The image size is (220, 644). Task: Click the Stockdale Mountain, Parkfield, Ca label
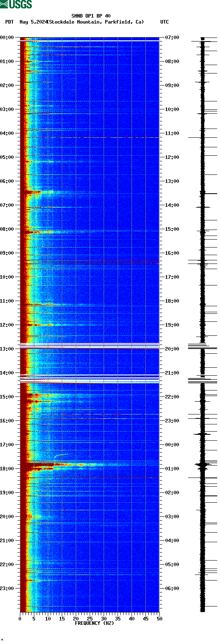(x=96, y=22)
